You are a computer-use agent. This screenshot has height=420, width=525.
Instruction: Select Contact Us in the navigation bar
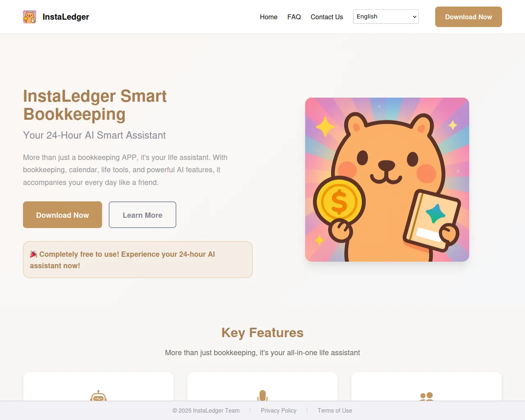pos(327,17)
